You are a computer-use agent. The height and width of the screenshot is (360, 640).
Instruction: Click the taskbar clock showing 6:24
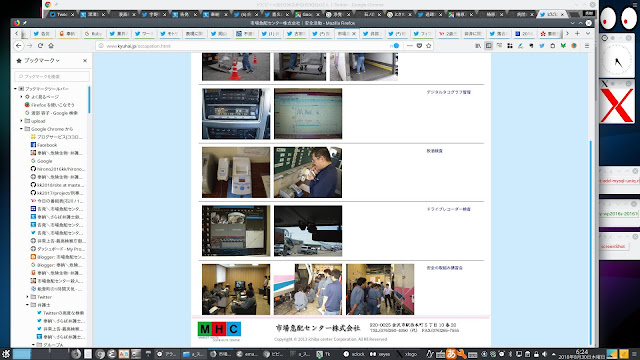(x=582, y=354)
